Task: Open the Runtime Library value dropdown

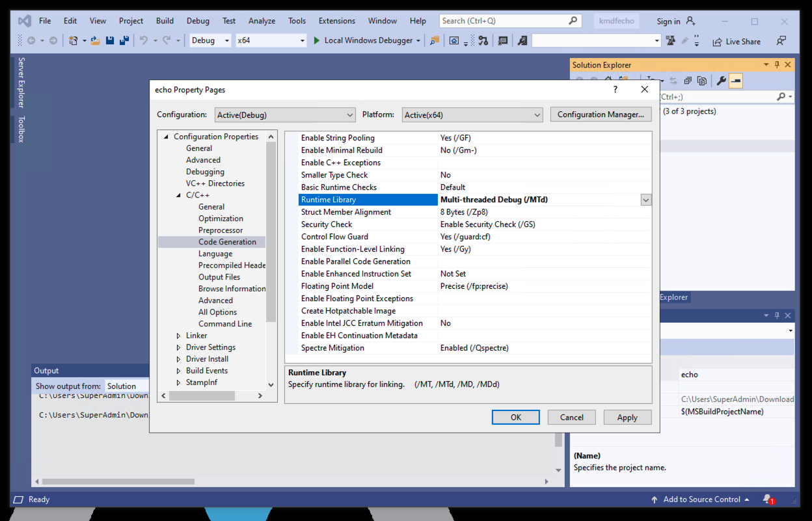Action: click(x=645, y=200)
